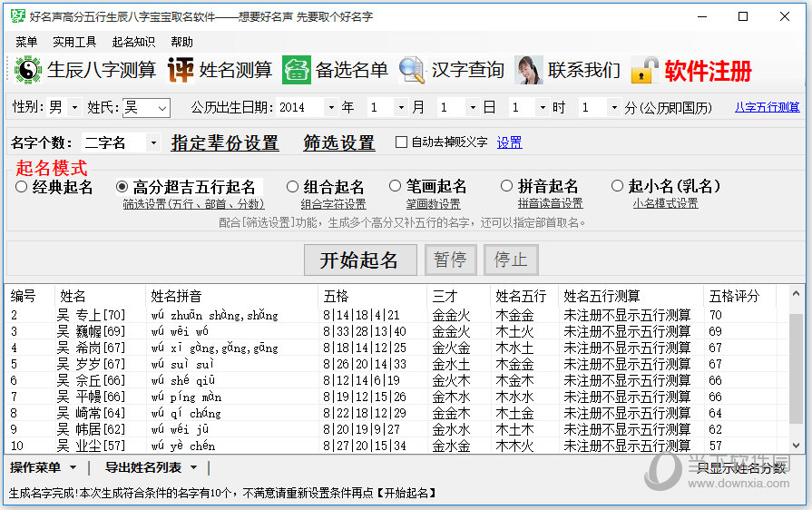Open 生辰八字测算 yin-yang icon
This screenshot has height=510, width=812.
(x=27, y=70)
